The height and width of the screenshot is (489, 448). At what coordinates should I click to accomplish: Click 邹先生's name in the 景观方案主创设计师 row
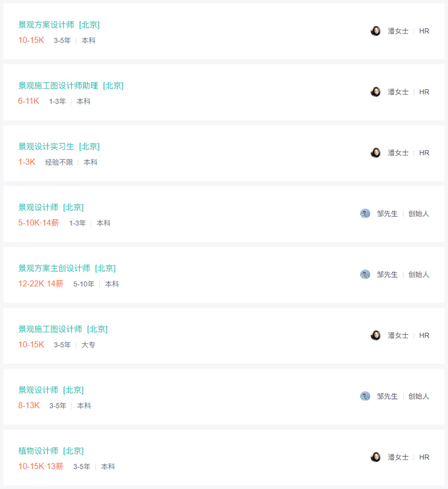pos(387,274)
